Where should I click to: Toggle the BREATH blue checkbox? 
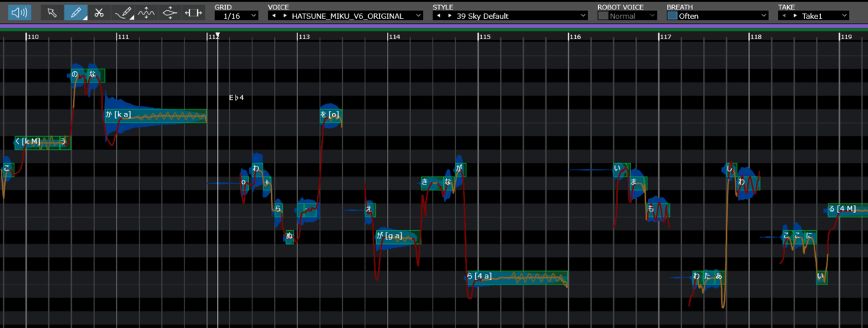click(x=672, y=15)
